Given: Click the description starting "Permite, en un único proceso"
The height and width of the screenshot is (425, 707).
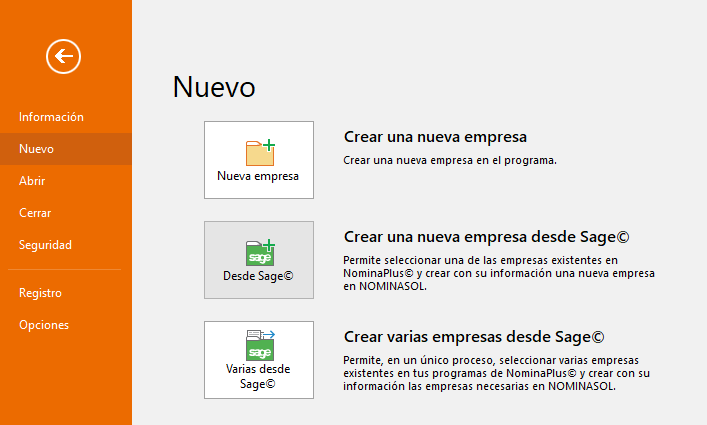Looking at the screenshot, I should (496, 373).
